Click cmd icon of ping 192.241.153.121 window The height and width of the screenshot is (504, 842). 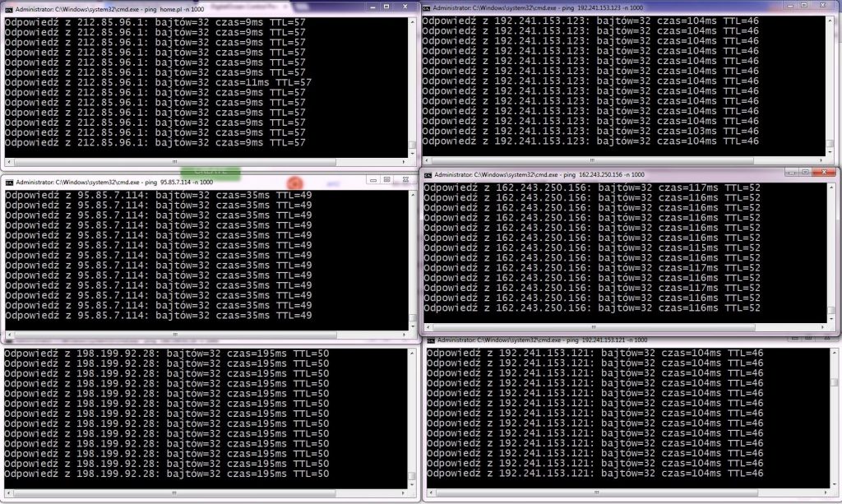click(x=431, y=340)
